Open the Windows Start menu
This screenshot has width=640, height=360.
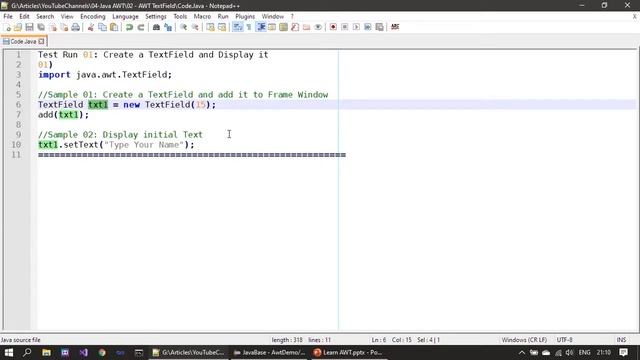(x=9, y=352)
